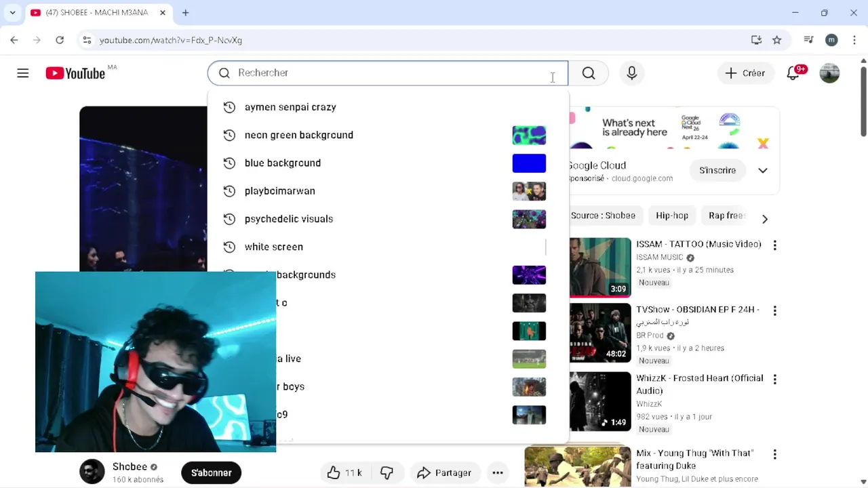
Task: Open ISSAM MUSIC channel link
Action: (660, 257)
